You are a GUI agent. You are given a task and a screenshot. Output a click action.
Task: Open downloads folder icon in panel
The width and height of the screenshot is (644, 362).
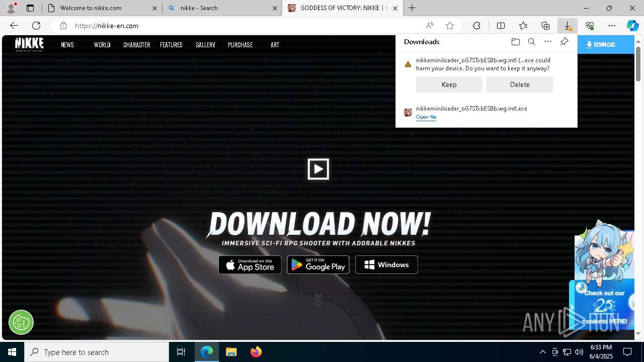tap(515, 42)
